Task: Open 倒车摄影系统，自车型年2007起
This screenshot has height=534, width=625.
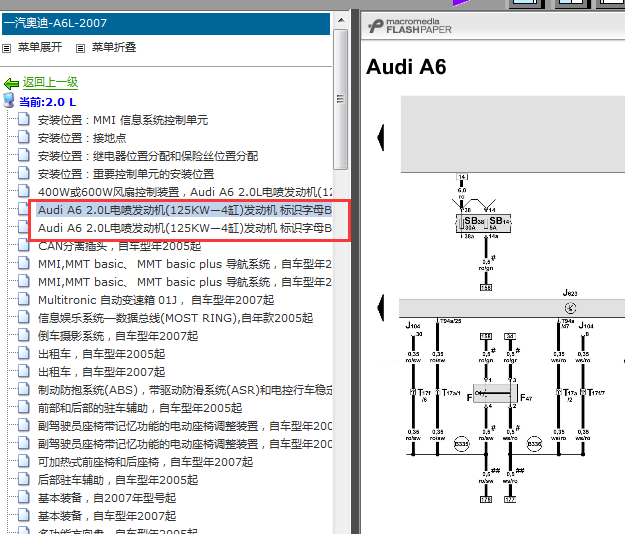Action: pyautogui.click(x=118, y=336)
